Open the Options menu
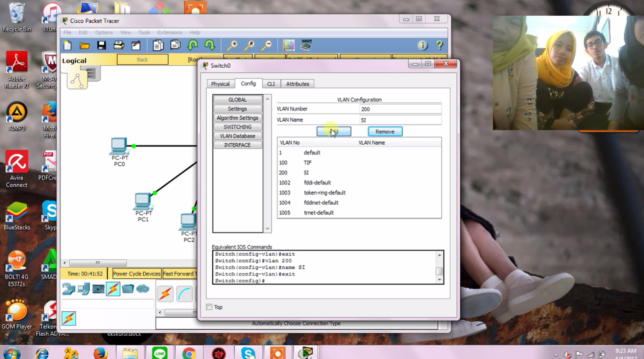The width and height of the screenshot is (644, 359). (x=104, y=32)
